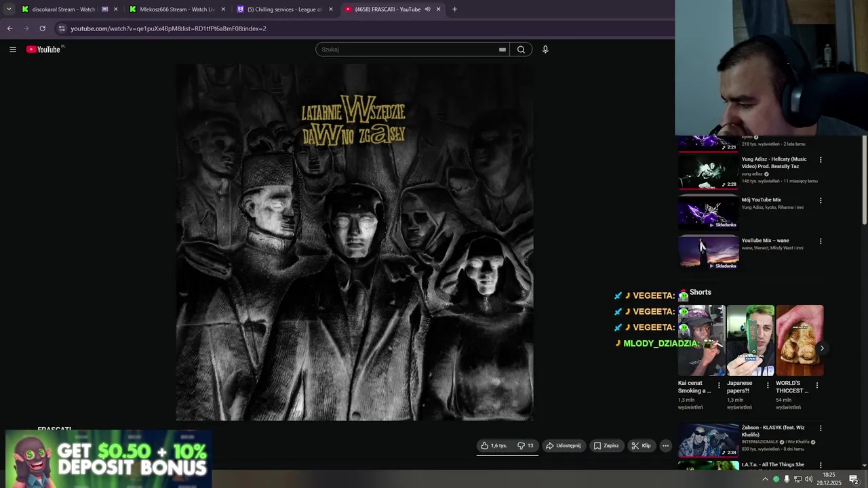Open the taskbar clock showing 18:25

pyautogui.click(x=829, y=479)
